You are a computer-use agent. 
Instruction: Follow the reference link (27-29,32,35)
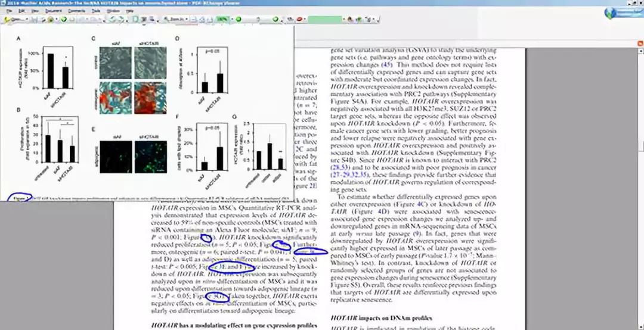click(349, 175)
